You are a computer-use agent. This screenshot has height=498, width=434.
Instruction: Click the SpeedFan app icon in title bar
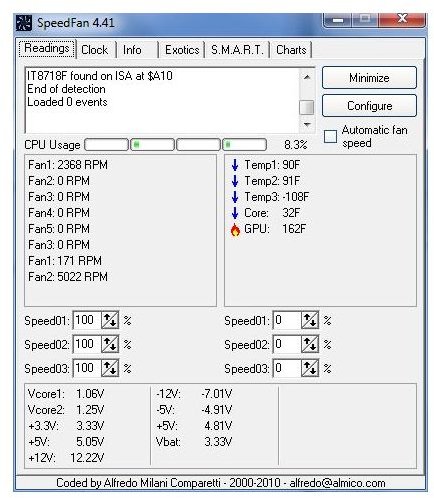(x=24, y=23)
